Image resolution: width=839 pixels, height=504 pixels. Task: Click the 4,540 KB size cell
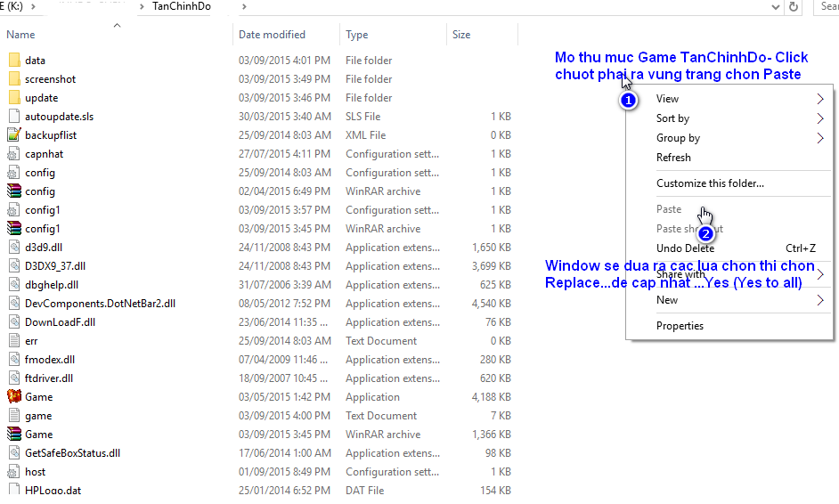tap(492, 304)
